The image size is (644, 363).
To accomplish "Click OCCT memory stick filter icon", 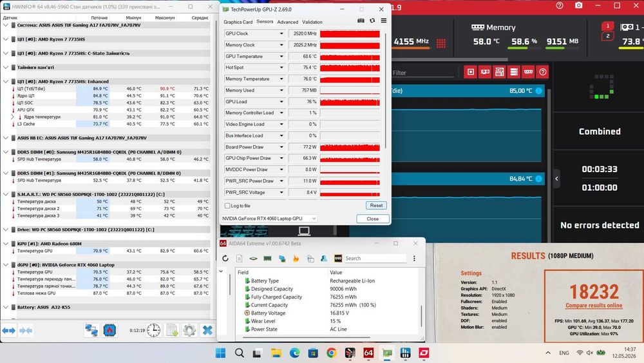I will pyautogui.click(x=528, y=72).
